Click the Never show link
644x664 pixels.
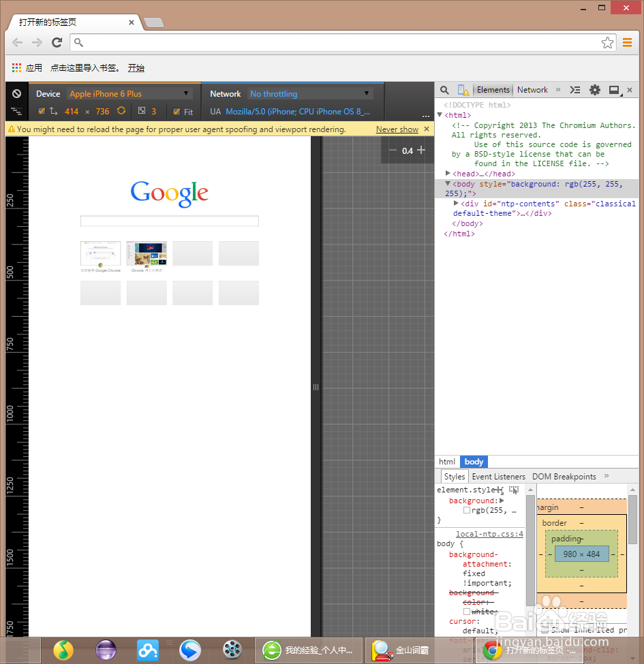point(397,129)
